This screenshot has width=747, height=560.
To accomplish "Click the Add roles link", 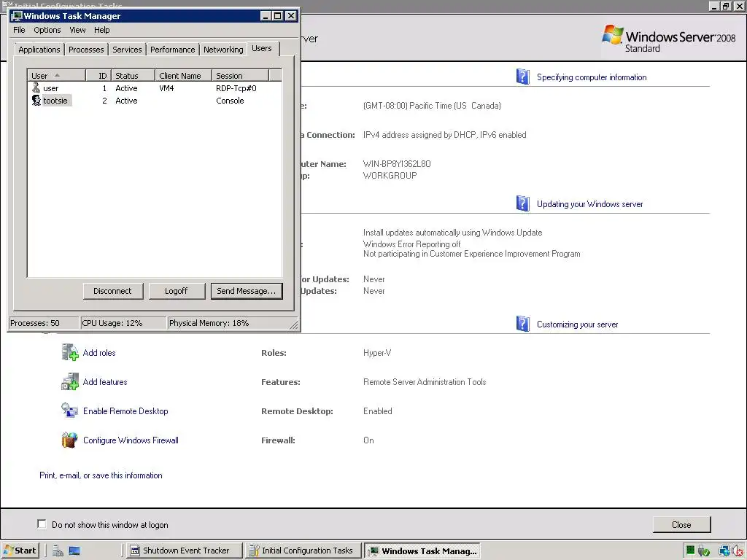I will point(99,353).
